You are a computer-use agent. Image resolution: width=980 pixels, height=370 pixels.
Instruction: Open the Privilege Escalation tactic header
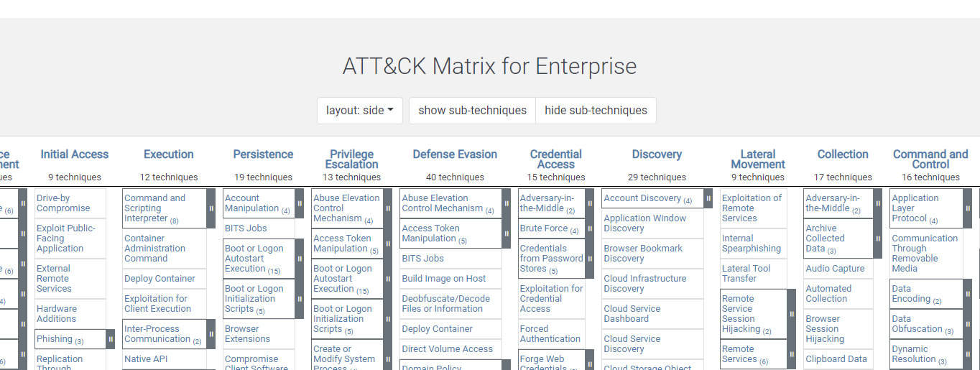(x=352, y=159)
